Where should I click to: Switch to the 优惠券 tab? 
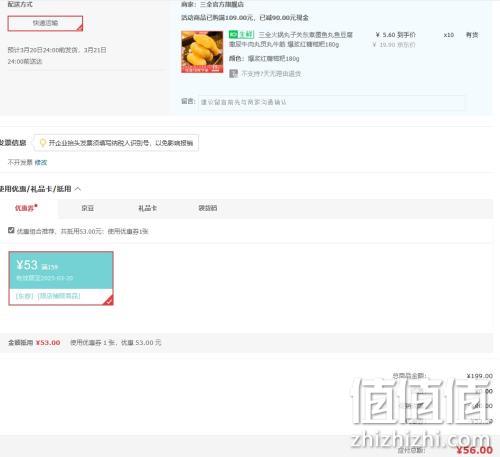(26, 208)
